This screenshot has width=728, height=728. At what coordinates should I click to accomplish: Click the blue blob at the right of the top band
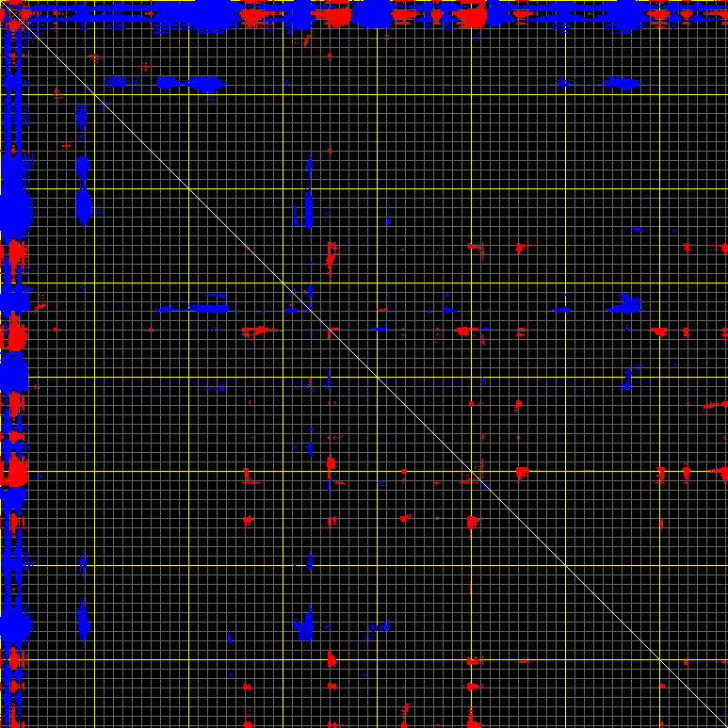[626, 13]
